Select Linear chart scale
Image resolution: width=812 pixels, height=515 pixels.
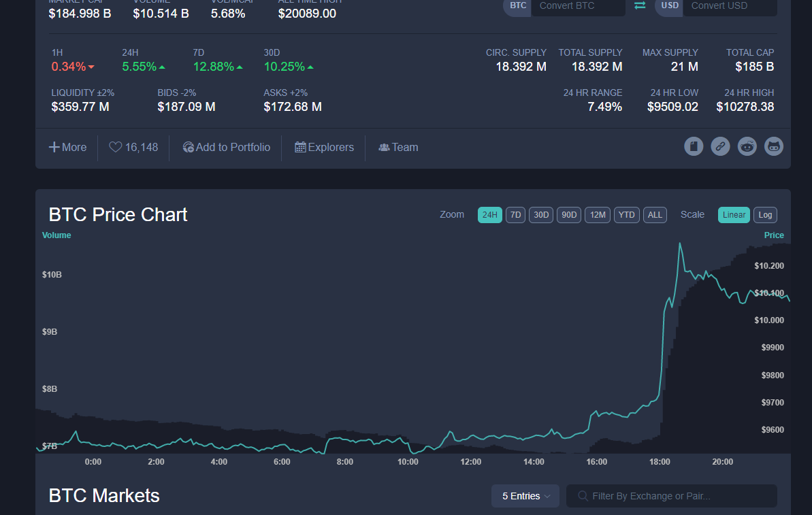click(734, 215)
